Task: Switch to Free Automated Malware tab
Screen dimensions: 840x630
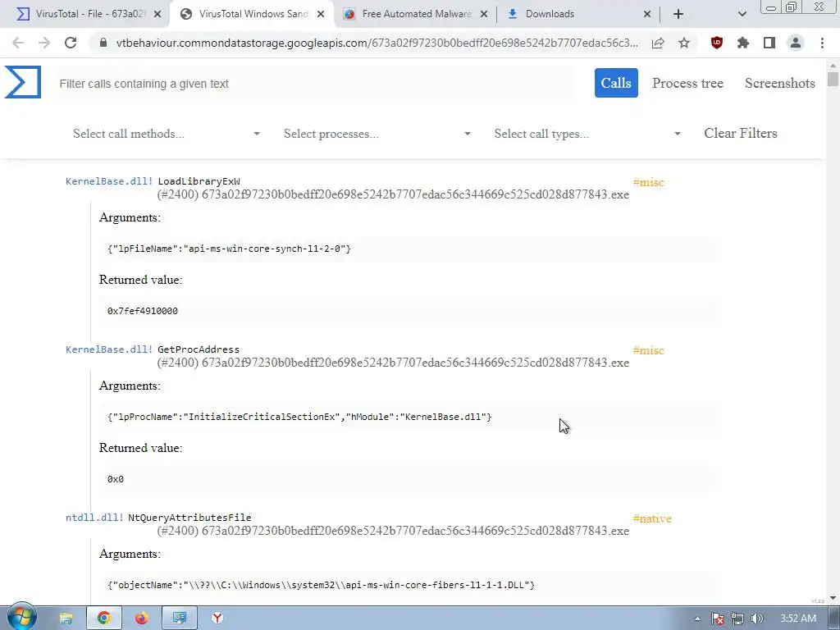Action: (x=416, y=14)
